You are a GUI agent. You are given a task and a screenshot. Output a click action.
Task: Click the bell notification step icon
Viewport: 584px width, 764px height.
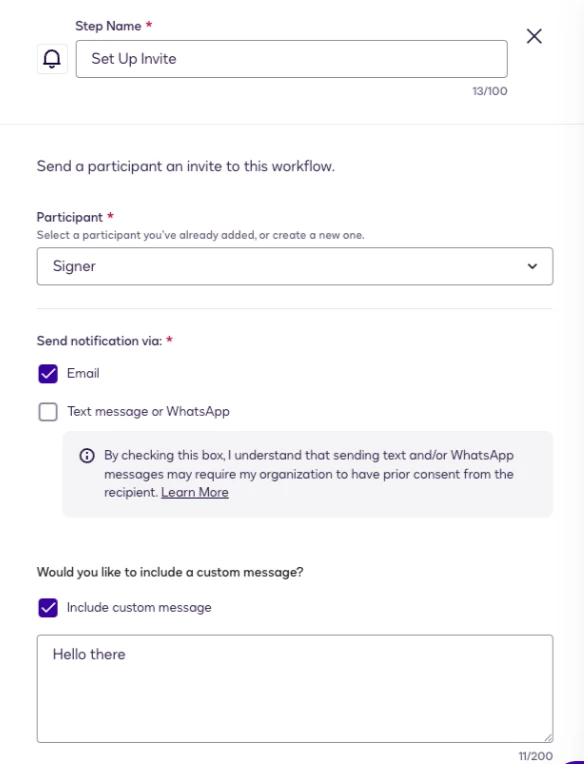[52, 59]
